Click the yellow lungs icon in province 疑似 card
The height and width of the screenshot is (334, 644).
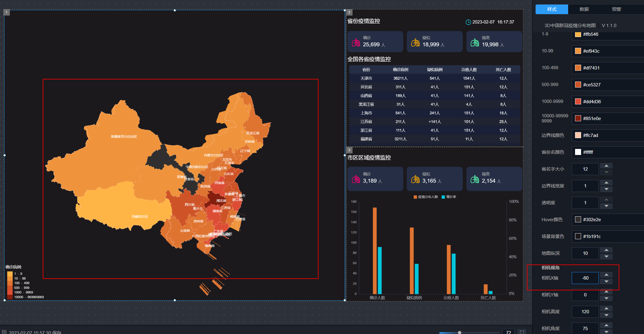(x=415, y=42)
